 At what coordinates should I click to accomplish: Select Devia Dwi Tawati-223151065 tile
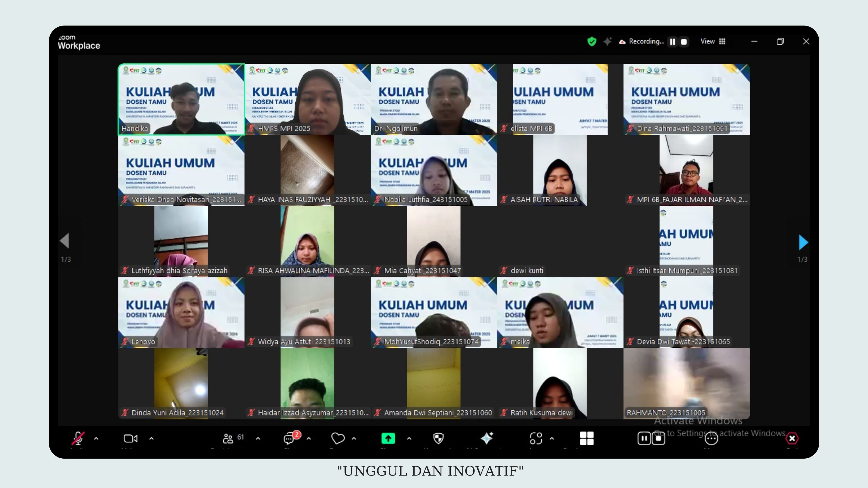(x=686, y=313)
